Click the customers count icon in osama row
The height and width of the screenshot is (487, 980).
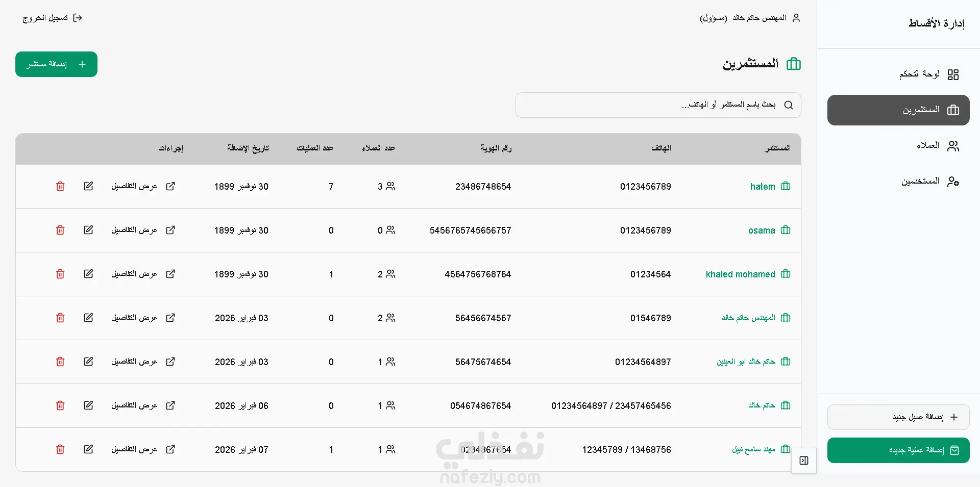click(x=390, y=230)
